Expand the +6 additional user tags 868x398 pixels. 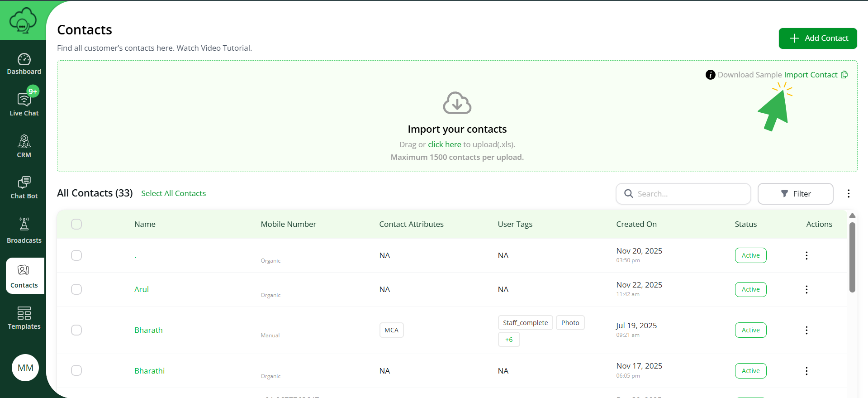tap(509, 340)
